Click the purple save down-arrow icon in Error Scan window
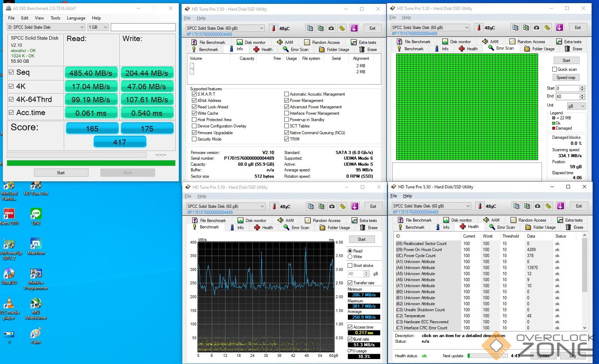Image resolution: width=599 pixels, height=364 pixels. click(x=559, y=28)
